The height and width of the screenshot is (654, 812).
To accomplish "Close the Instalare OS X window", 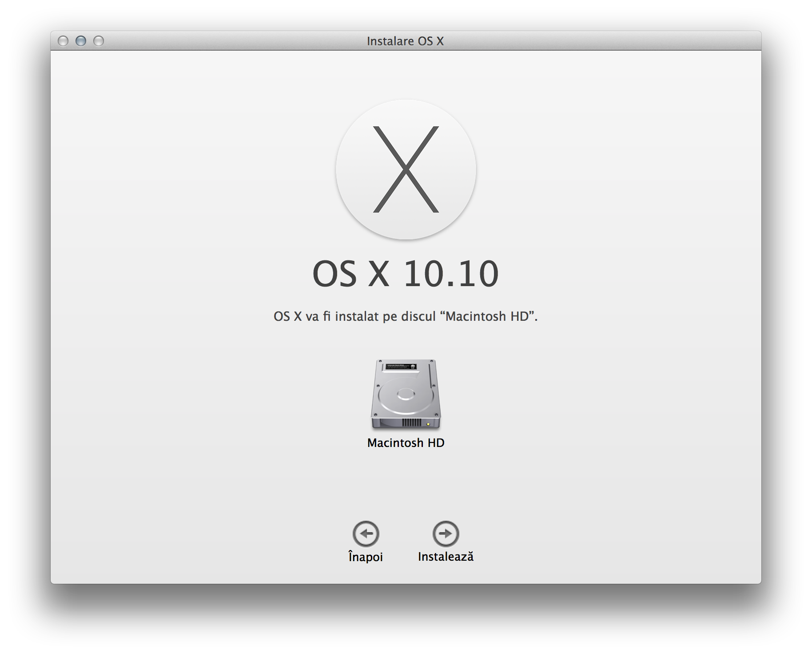I will [x=63, y=41].
